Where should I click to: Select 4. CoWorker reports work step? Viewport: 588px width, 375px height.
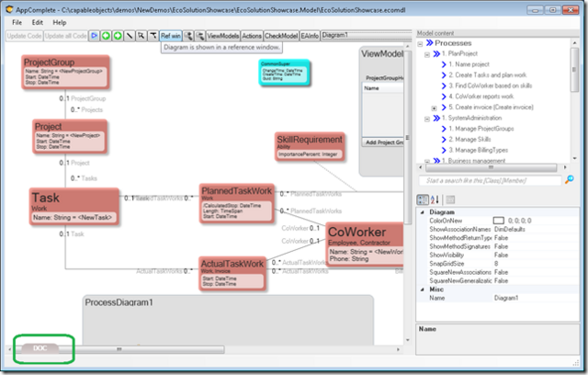click(x=481, y=97)
